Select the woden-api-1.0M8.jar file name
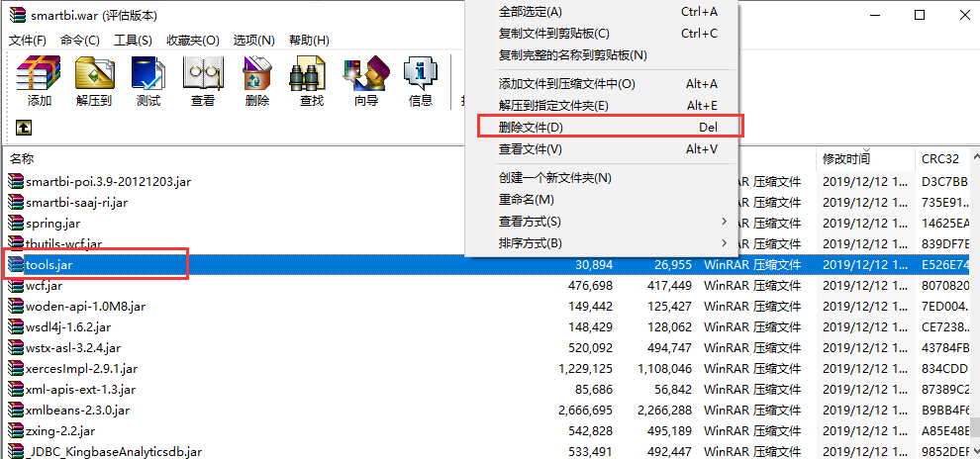Image resolution: width=980 pixels, height=459 pixels. [x=85, y=306]
